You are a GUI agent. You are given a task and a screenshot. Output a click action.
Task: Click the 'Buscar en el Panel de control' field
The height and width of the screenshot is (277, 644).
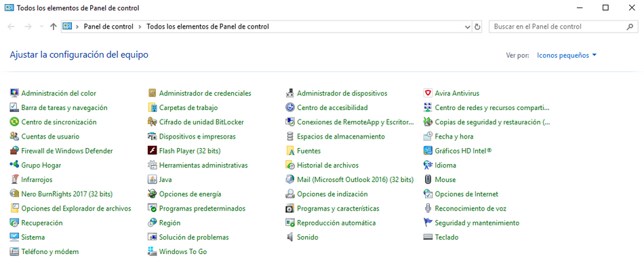556,26
